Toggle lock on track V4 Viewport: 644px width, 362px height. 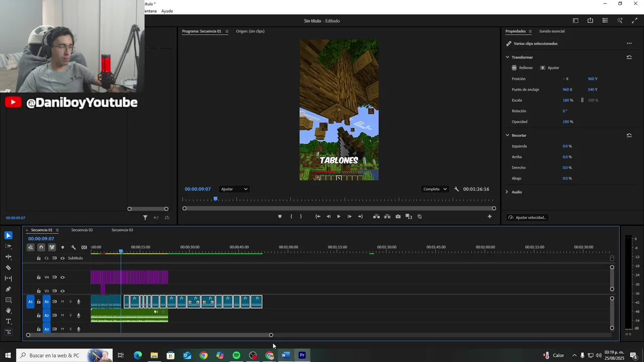coord(39,277)
